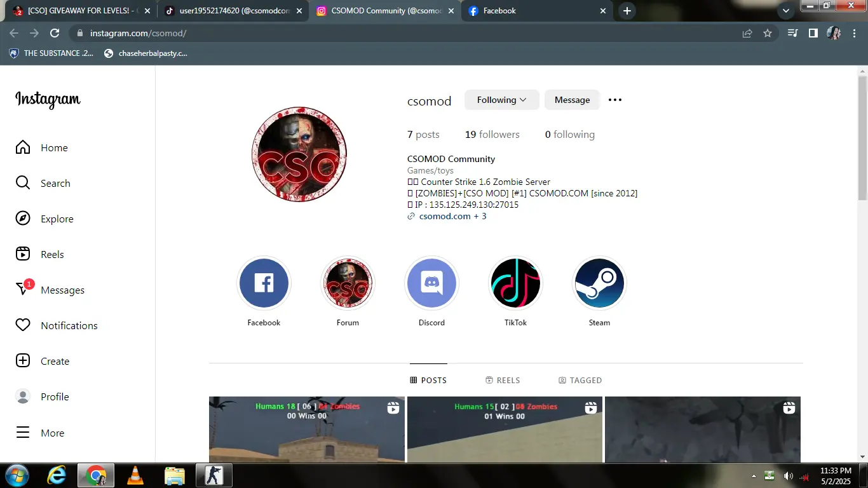Viewport: 868px width, 488px height.
Task: Launch Internet Explorer from taskbar
Action: 57,475
